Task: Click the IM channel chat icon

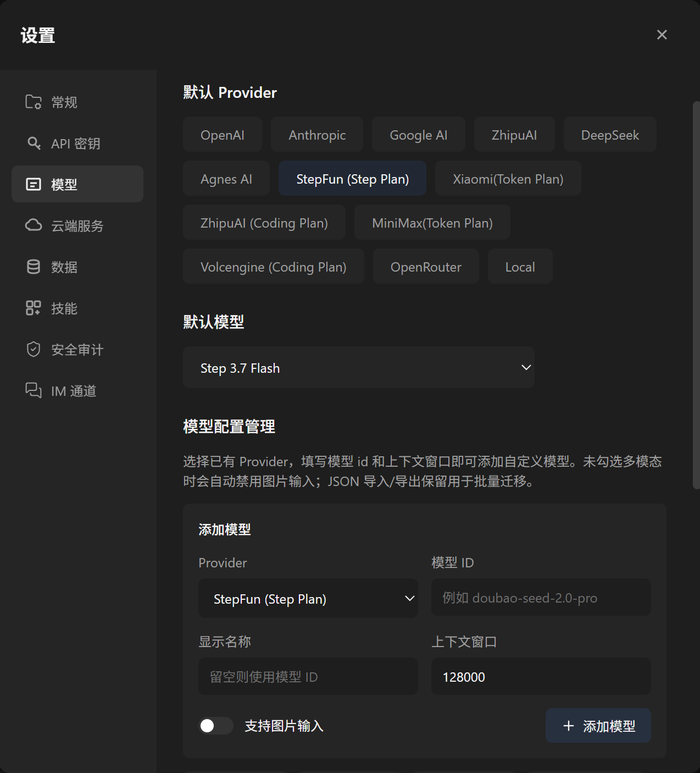Action: pyautogui.click(x=34, y=390)
